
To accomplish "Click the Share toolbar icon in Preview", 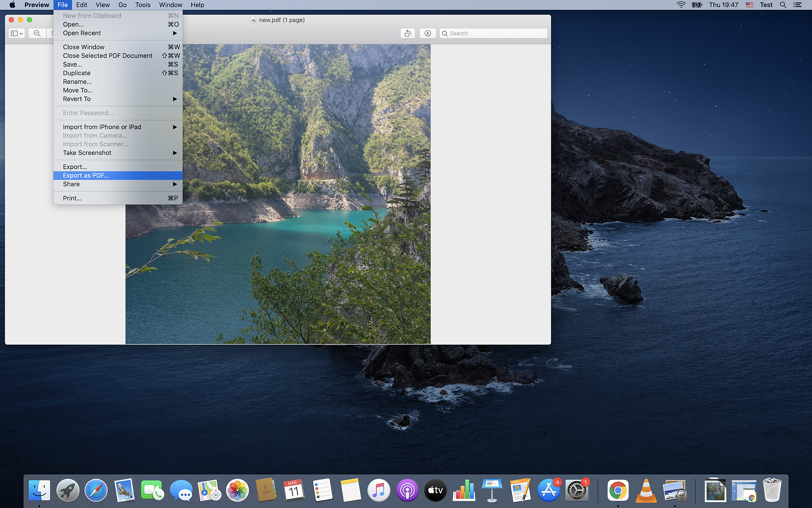I will (x=408, y=33).
